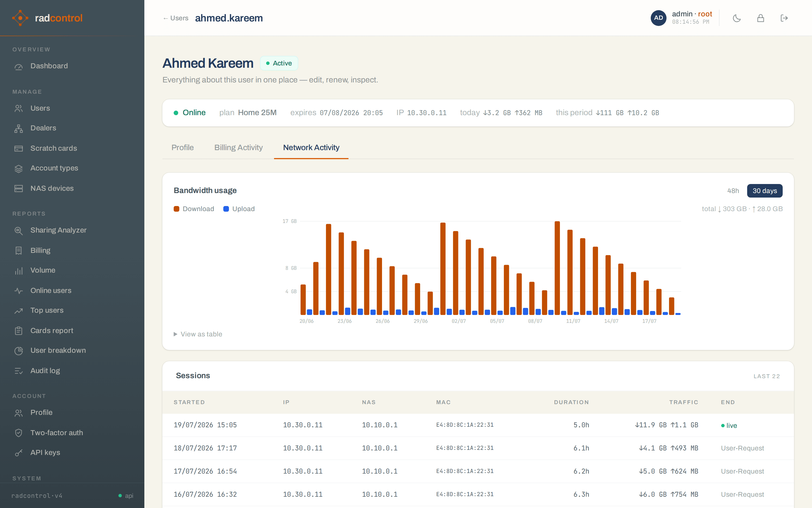Screen dimensions: 812x508
Task: Open API keys page
Action: (72, 453)
